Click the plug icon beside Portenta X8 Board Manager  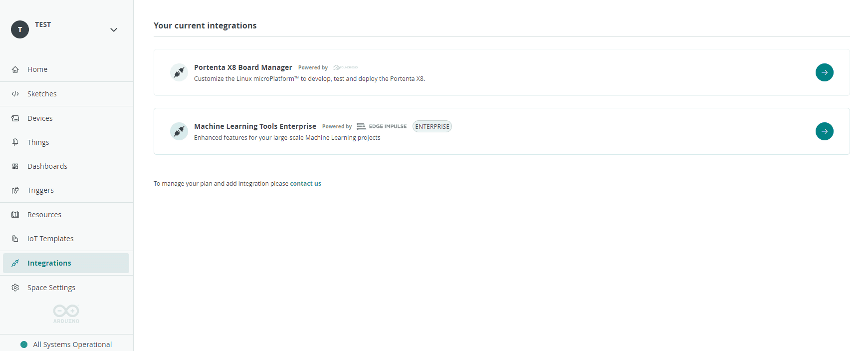179,72
